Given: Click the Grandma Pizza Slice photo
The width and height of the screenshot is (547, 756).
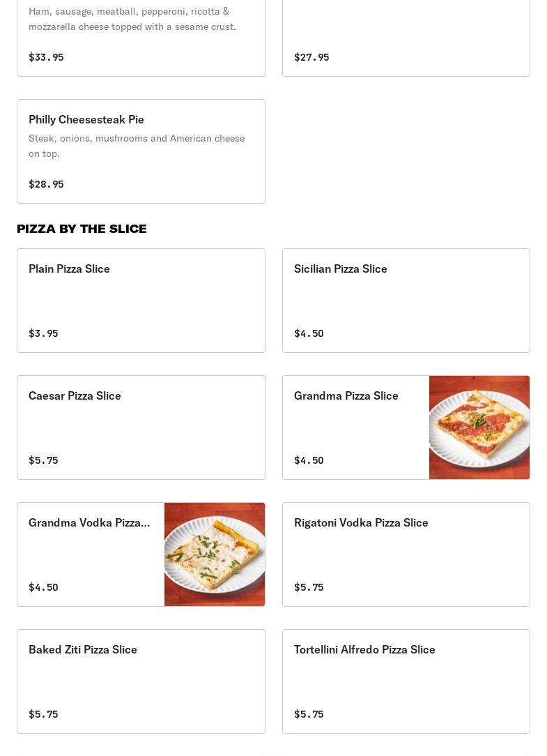Looking at the screenshot, I should click(479, 428).
